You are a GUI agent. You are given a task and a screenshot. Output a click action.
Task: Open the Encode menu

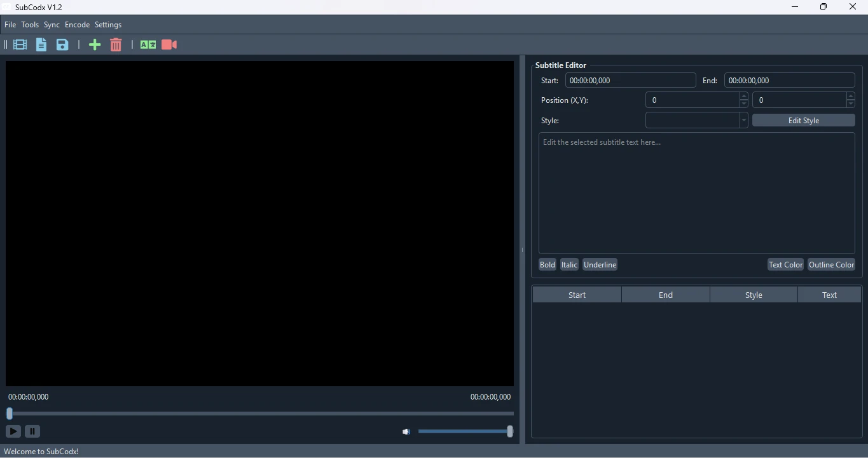[x=77, y=25]
